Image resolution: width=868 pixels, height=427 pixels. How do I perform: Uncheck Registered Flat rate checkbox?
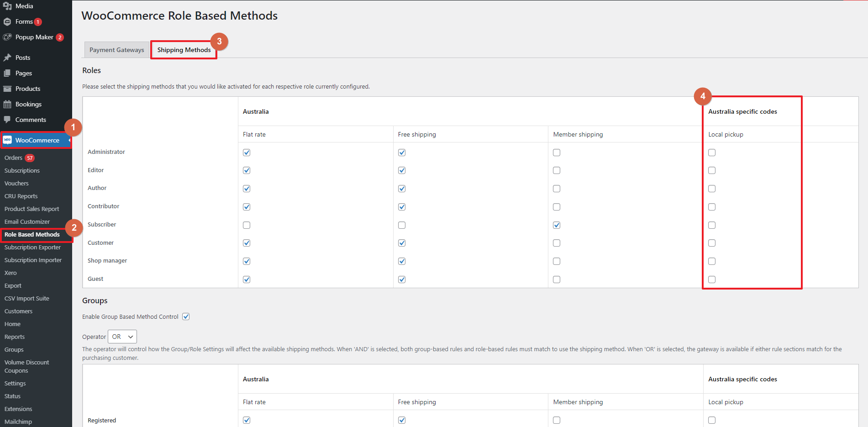click(247, 420)
